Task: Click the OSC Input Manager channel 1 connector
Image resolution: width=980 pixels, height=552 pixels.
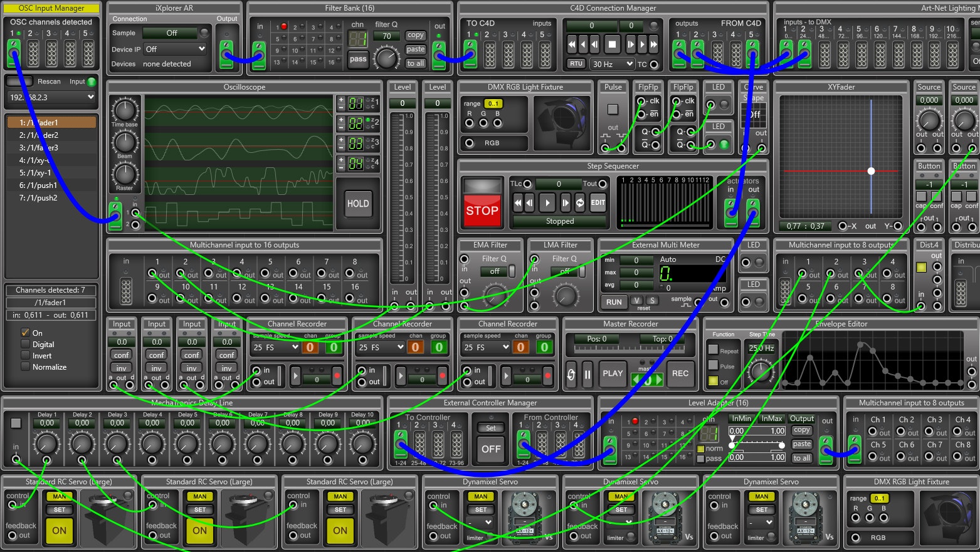Action: 14,53
